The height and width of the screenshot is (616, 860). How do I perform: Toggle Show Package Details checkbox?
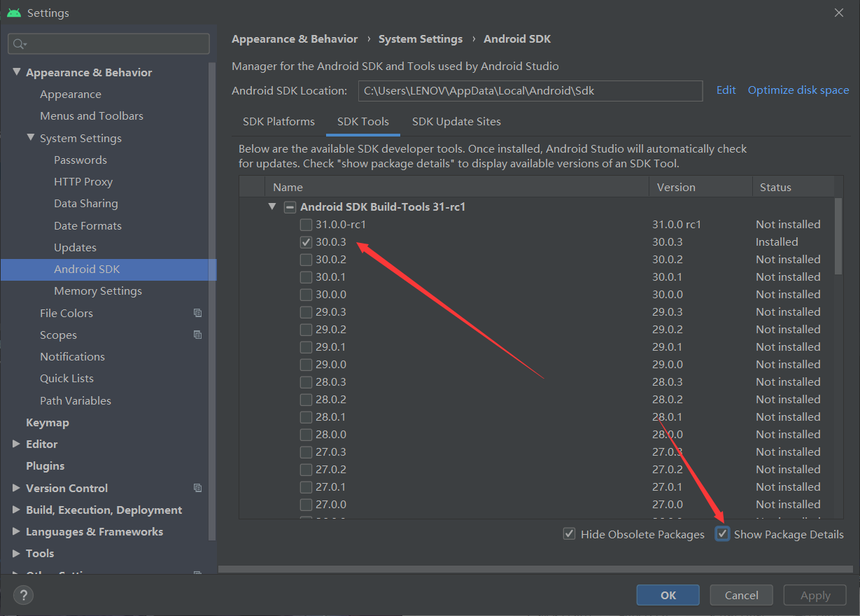(723, 534)
